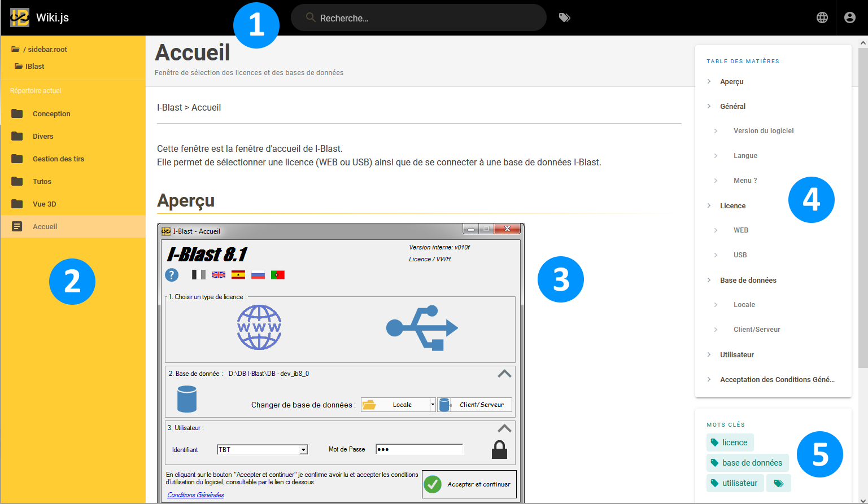This screenshot has height=504, width=868.
Task: Collapse the Base de donnée section chevron
Action: [x=504, y=374]
